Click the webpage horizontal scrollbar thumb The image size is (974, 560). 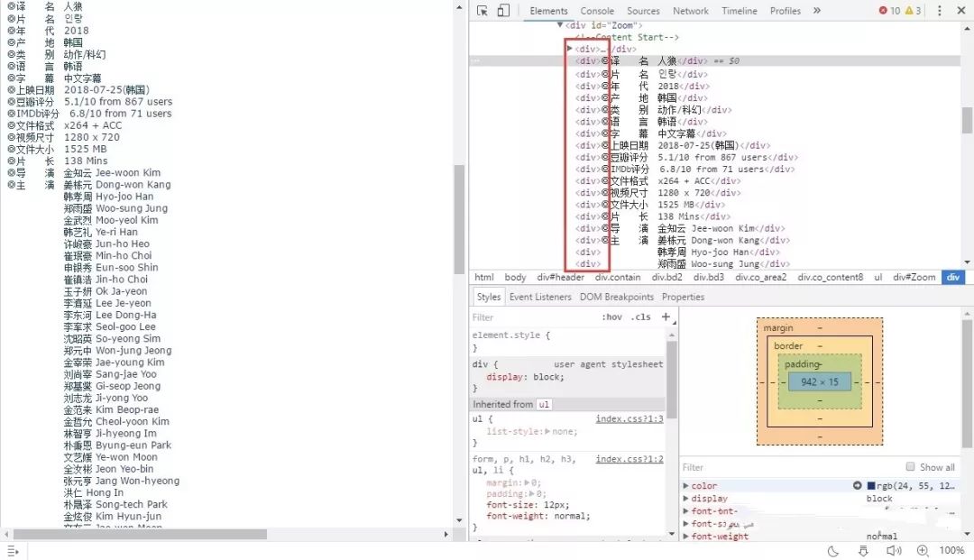tap(140, 534)
